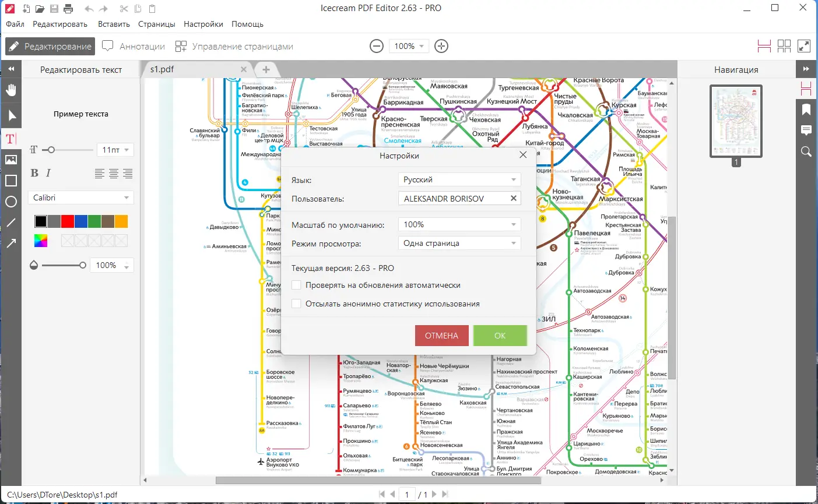Enable automatic update checking checkbox
This screenshot has height=504, width=818.
coord(296,285)
